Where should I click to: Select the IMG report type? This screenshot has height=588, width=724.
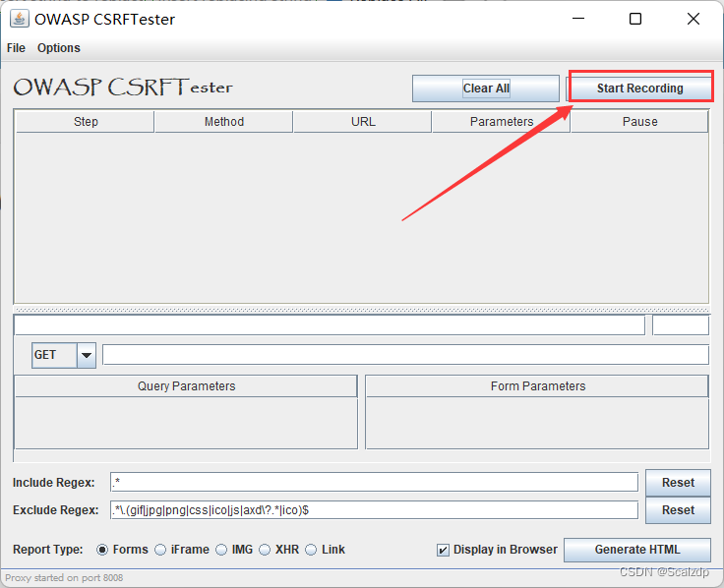tap(221, 550)
